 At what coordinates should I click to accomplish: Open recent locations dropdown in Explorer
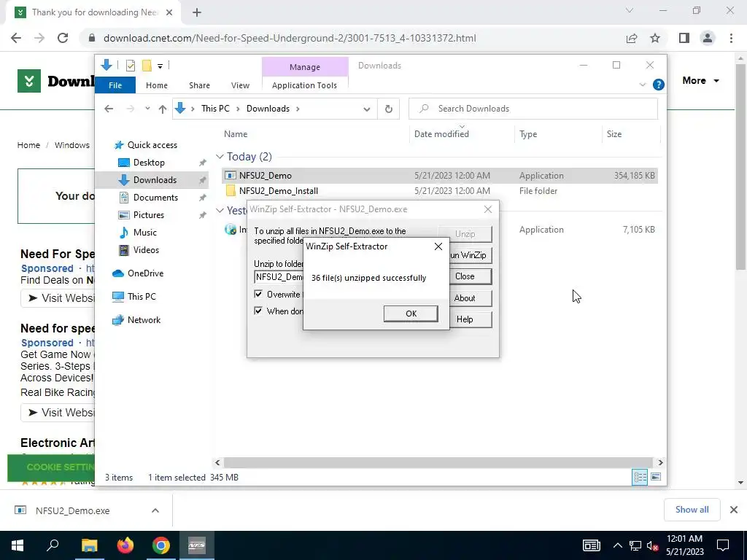click(x=147, y=109)
